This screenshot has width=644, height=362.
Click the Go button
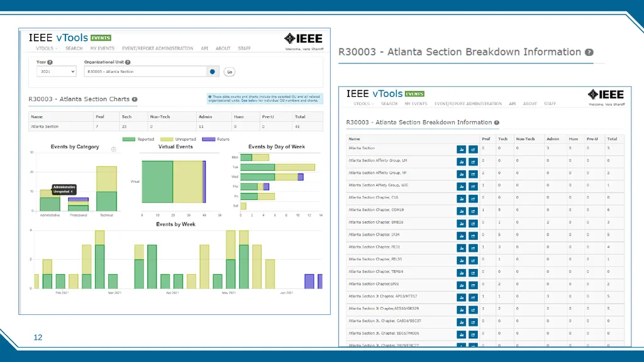pyautogui.click(x=230, y=72)
